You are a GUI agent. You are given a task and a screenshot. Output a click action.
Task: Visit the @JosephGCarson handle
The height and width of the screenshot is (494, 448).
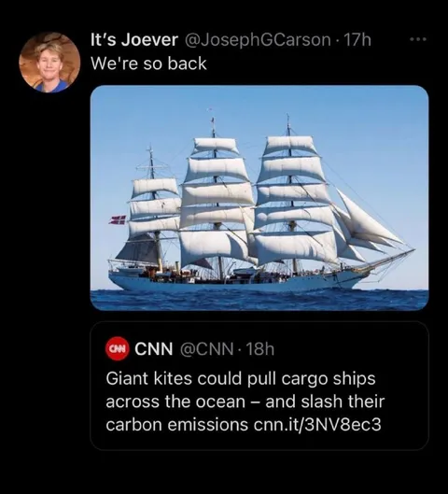point(256,40)
